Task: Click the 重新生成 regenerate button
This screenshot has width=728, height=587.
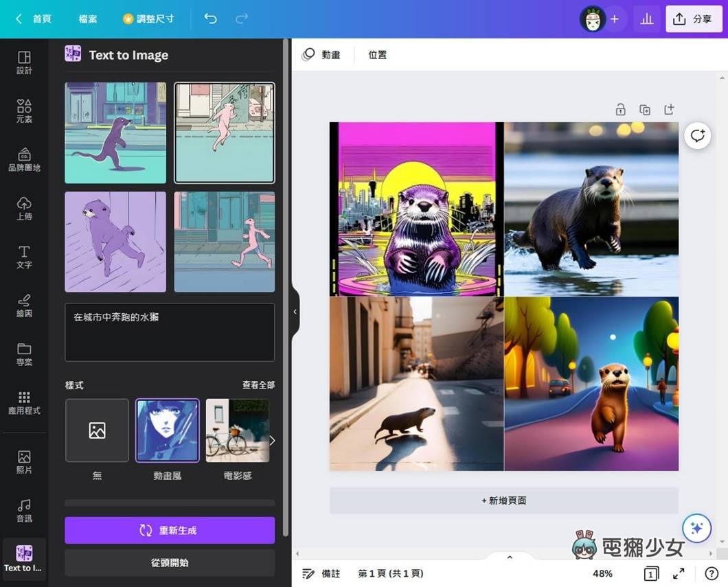Action: [x=169, y=530]
